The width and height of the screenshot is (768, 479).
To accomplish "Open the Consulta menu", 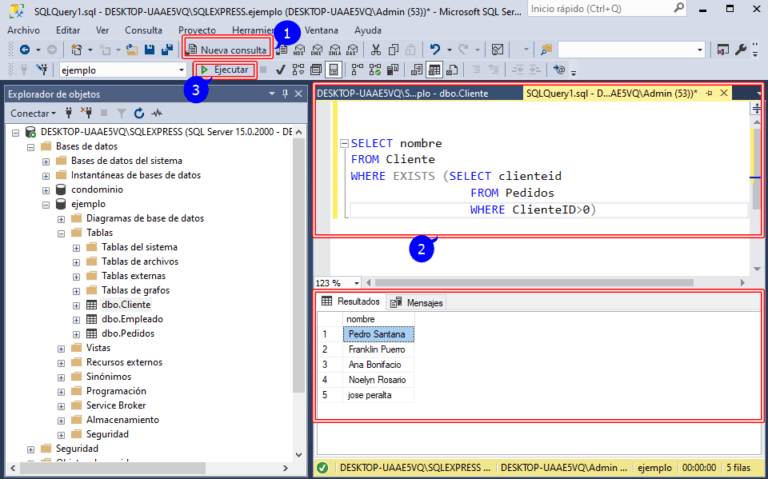I will point(143,30).
